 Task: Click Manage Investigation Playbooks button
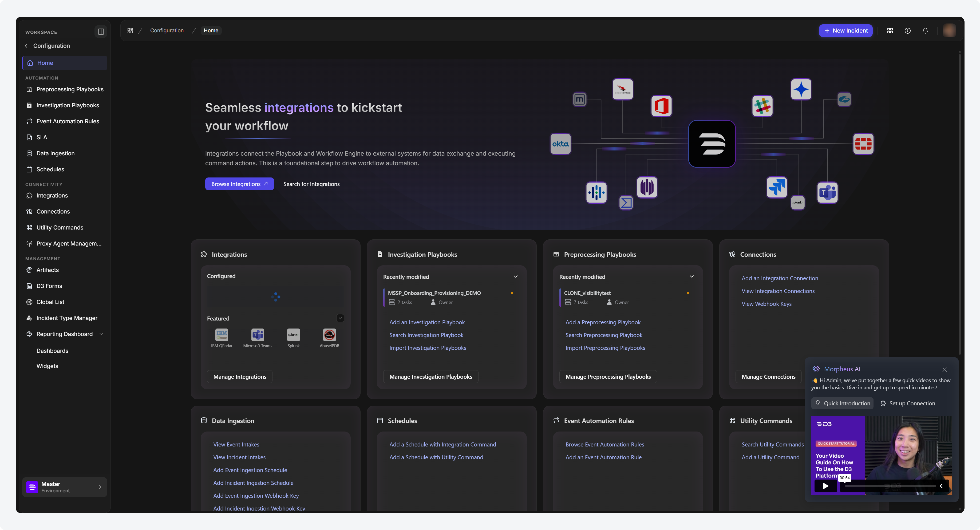(431, 377)
